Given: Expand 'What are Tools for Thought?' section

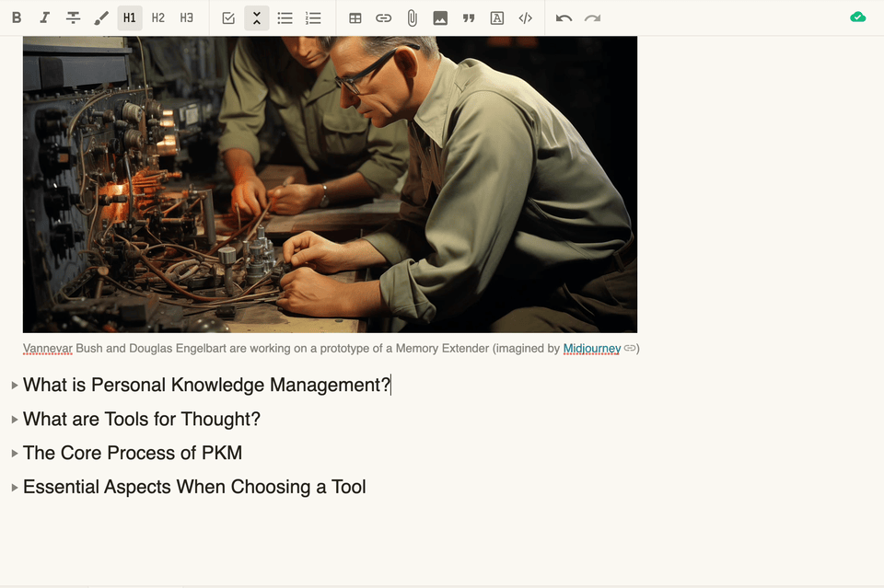Looking at the screenshot, I should pos(15,419).
